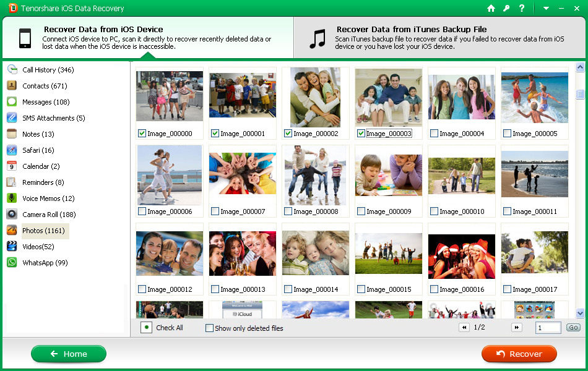Select the Image_000014 babies thumbnail

pos(316,254)
